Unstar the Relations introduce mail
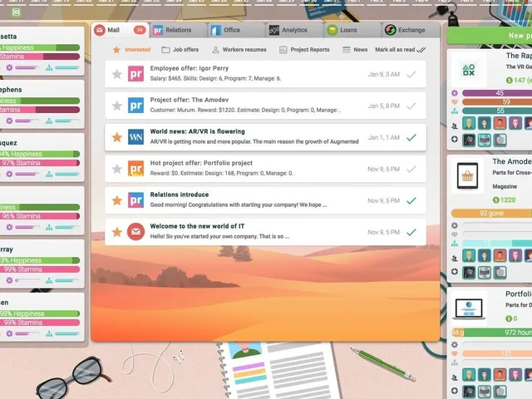 117,200
